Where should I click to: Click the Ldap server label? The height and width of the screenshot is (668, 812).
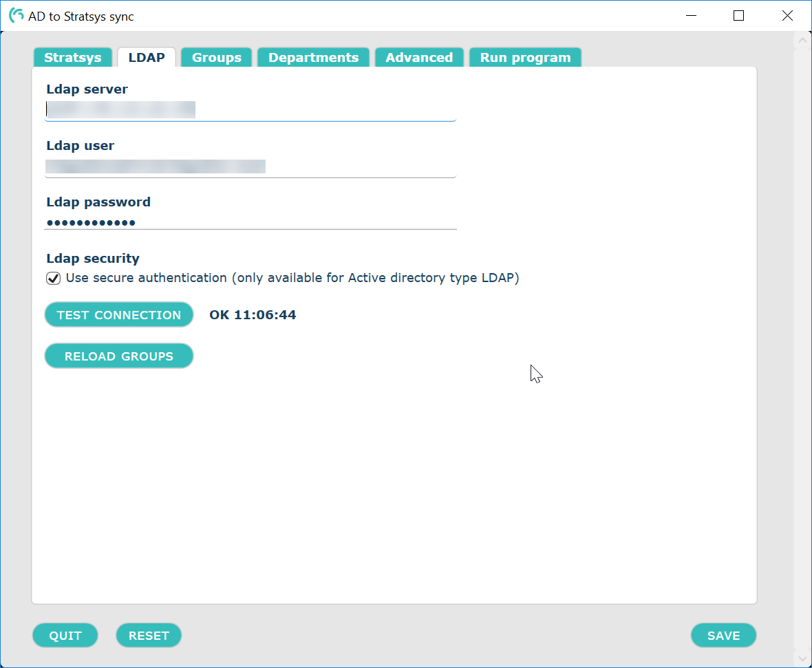pos(87,89)
